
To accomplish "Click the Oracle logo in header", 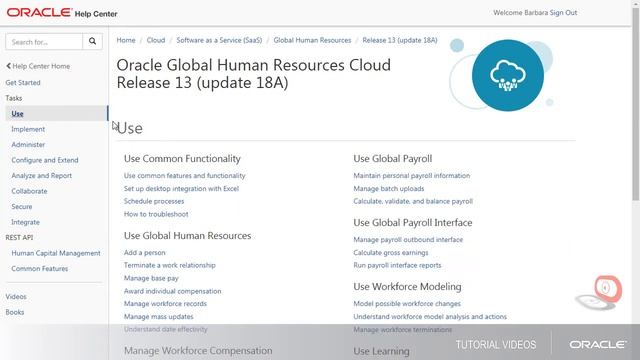I will 39,13.
